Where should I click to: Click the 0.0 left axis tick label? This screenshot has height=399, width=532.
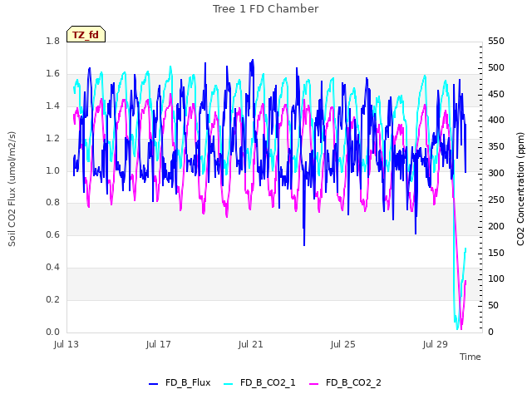pos(53,332)
